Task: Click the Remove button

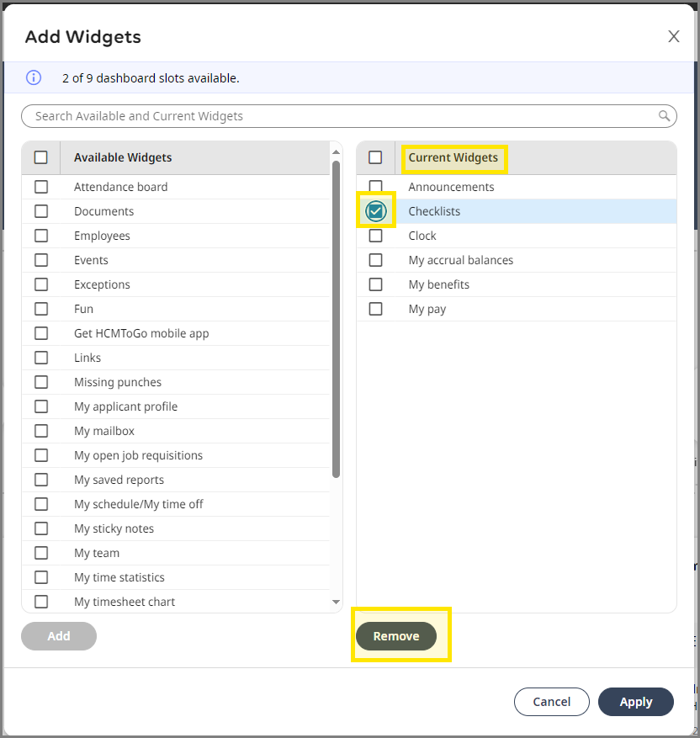Action: point(396,636)
